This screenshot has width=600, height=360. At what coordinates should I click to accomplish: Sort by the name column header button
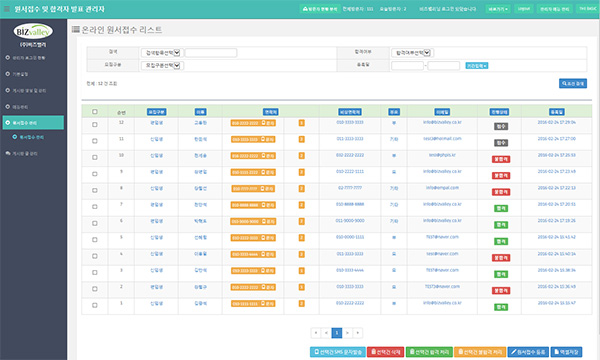(201, 112)
